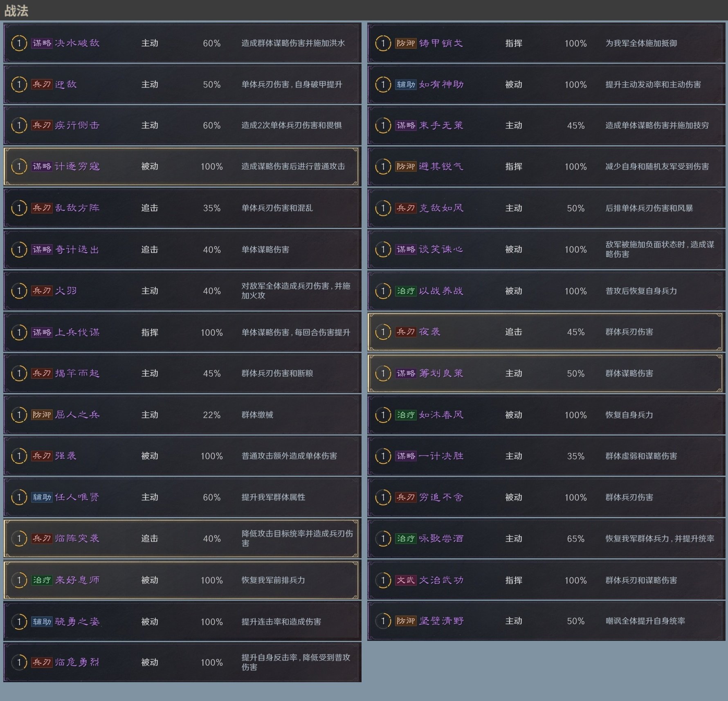Open the 来好息师 tactic name
The width and height of the screenshot is (728, 701).
pyautogui.click(x=77, y=580)
